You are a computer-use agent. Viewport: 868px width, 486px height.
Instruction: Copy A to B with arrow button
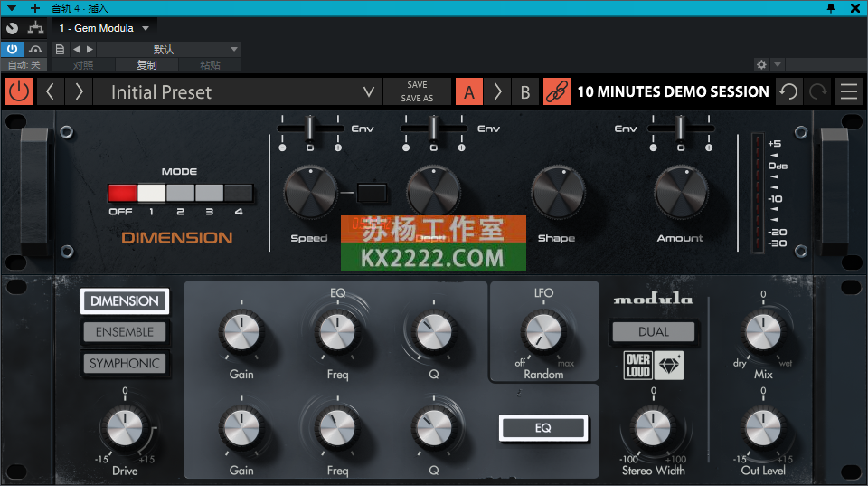497,91
